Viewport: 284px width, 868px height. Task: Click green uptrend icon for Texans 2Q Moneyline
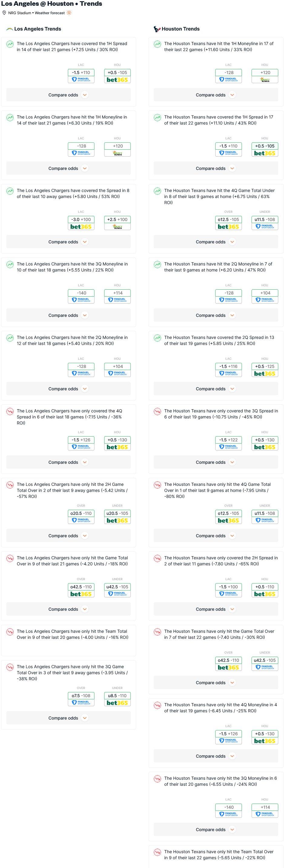(x=157, y=264)
